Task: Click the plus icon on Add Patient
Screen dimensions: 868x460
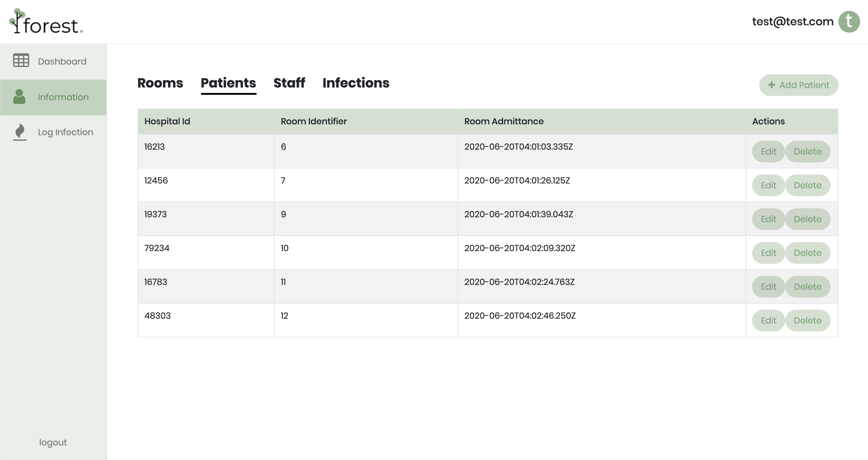Action: [771, 85]
